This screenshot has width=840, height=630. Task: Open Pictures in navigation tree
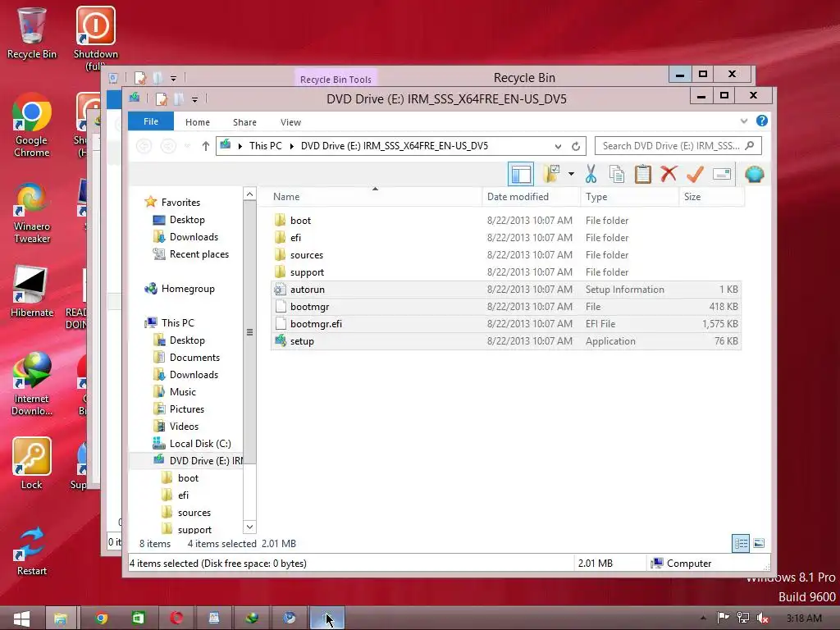coord(186,409)
